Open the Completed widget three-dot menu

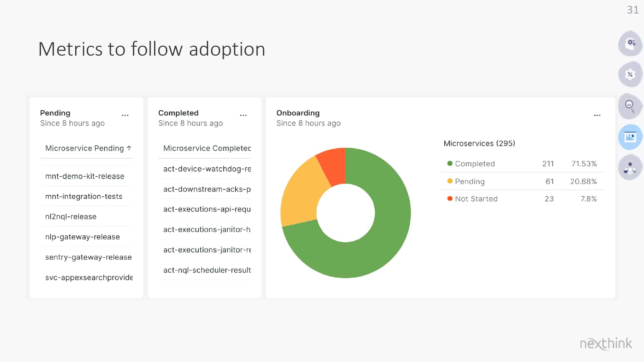tap(243, 115)
